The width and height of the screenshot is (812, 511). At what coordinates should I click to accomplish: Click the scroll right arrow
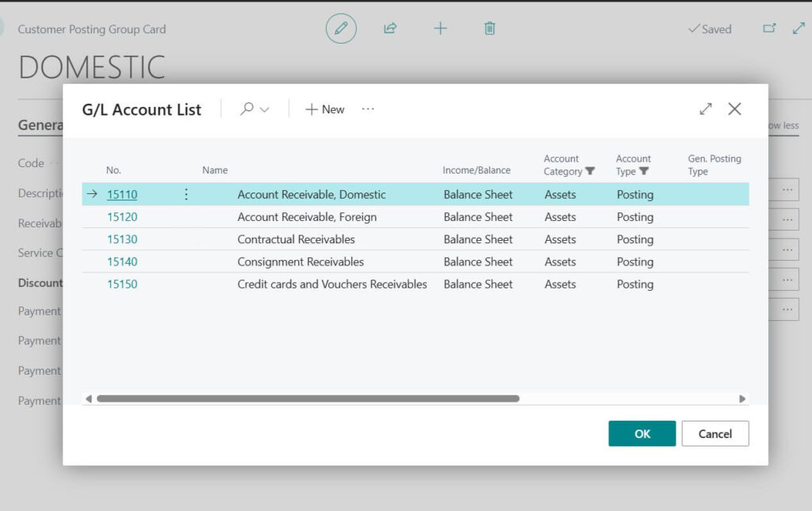pyautogui.click(x=742, y=399)
